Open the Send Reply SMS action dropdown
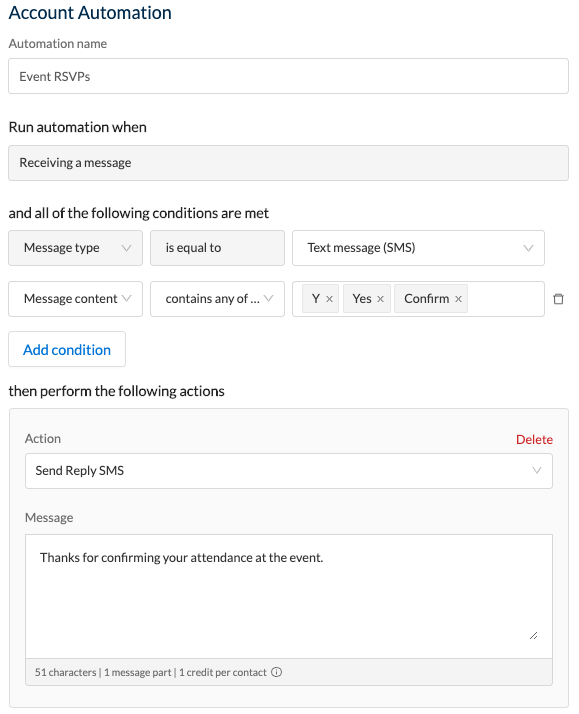 (x=289, y=471)
